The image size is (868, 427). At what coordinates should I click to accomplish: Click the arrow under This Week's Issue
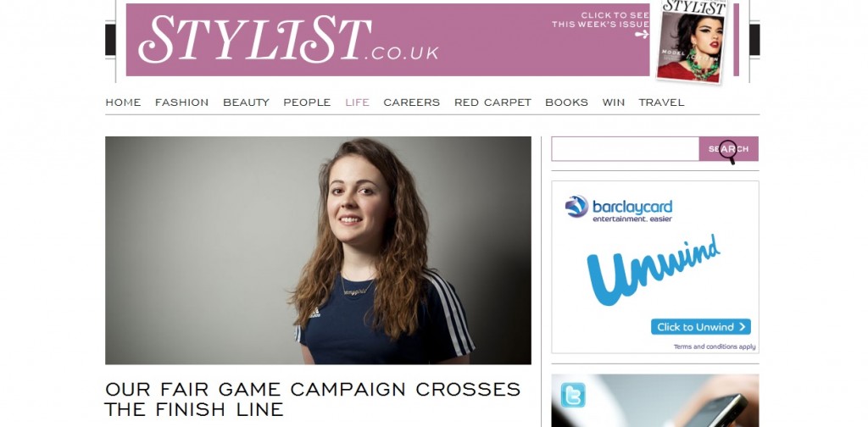(x=641, y=34)
